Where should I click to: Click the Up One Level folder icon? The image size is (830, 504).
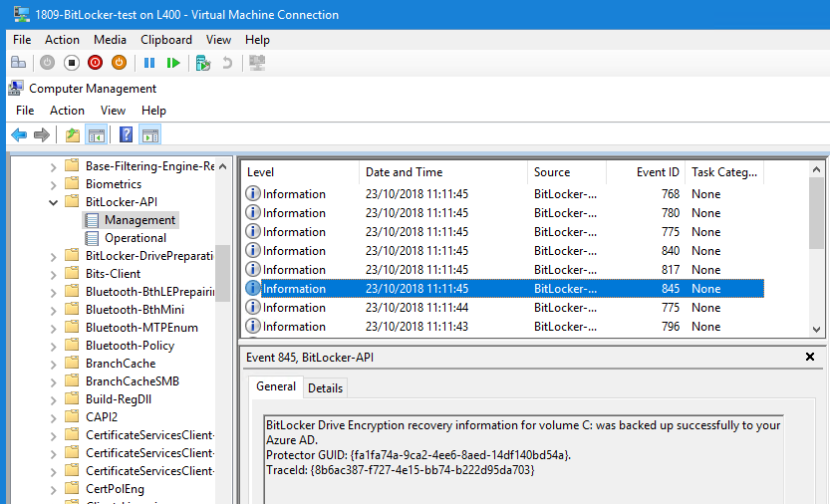72,134
